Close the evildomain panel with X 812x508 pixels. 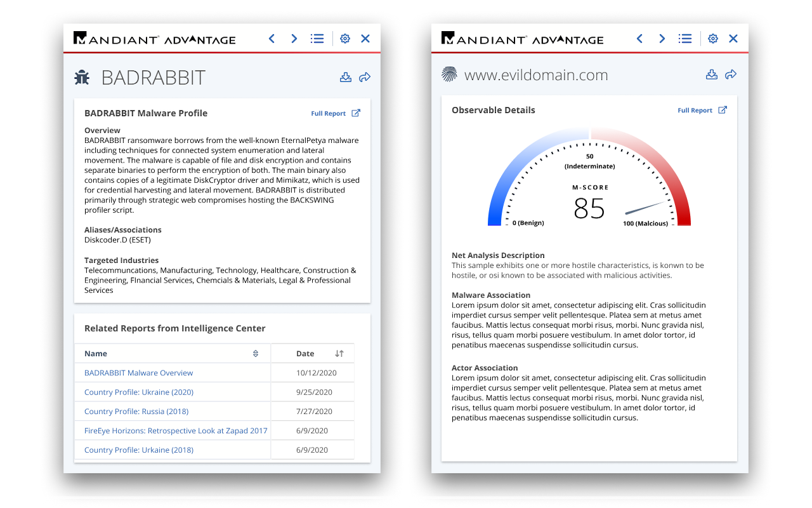733,39
